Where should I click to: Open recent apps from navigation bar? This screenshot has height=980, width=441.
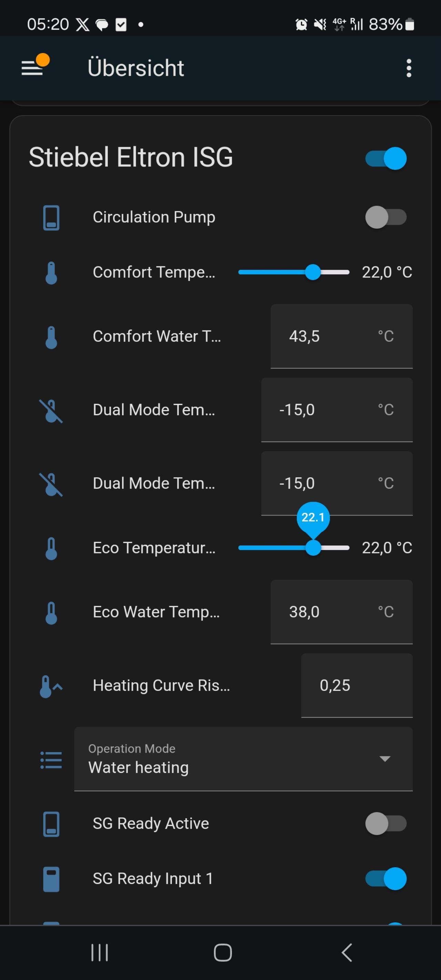click(100, 952)
